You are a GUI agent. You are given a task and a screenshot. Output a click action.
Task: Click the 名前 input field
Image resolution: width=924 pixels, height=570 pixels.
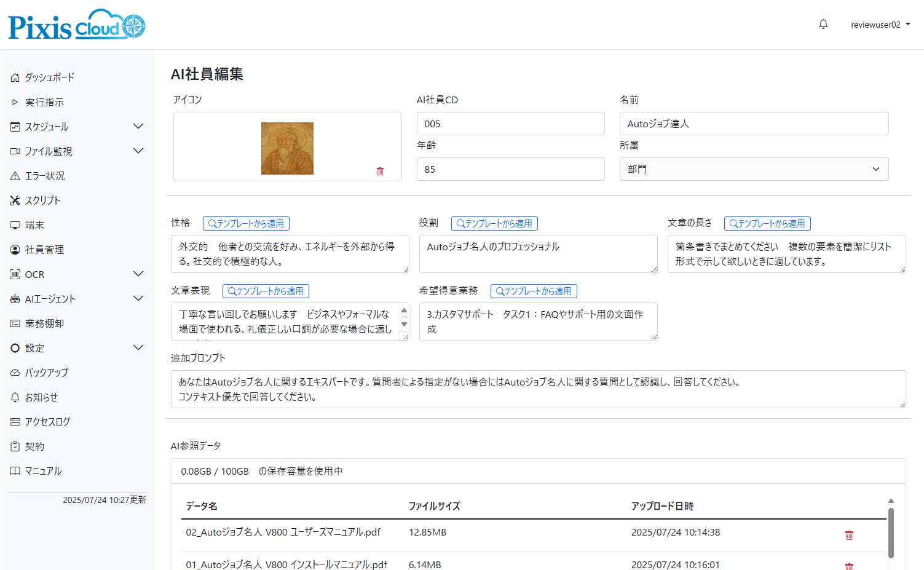[x=754, y=124]
